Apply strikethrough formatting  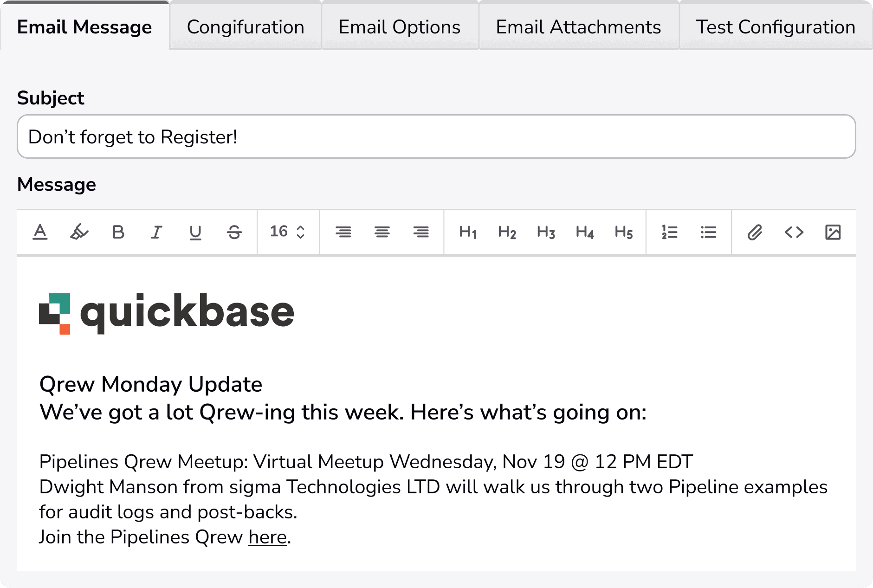[234, 233]
